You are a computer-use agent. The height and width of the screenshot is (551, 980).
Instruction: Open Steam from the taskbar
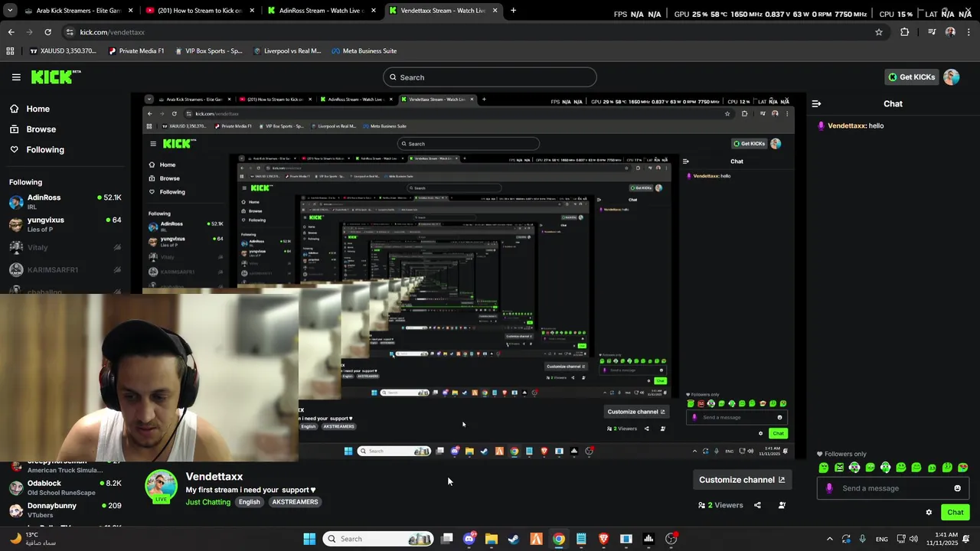[x=514, y=539]
